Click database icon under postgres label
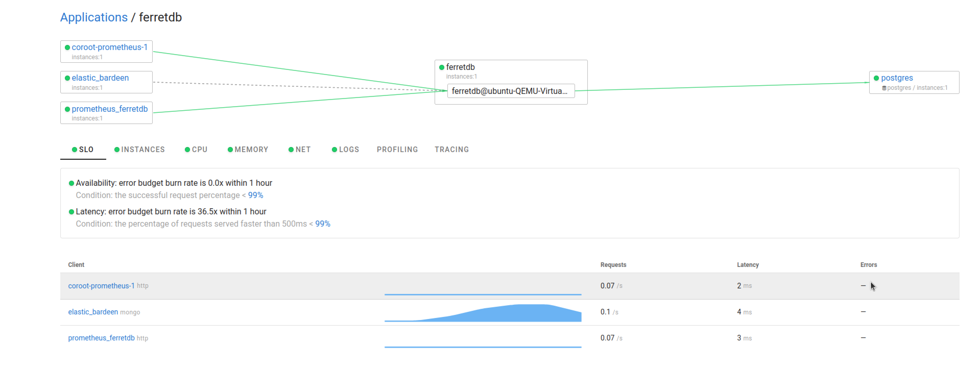 tap(884, 88)
